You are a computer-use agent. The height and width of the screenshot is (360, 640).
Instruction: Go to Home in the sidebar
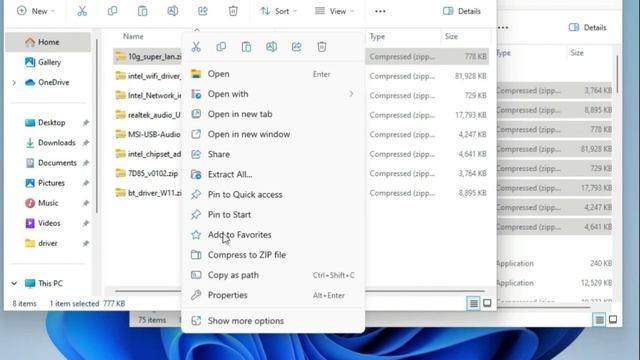pyautogui.click(x=48, y=42)
